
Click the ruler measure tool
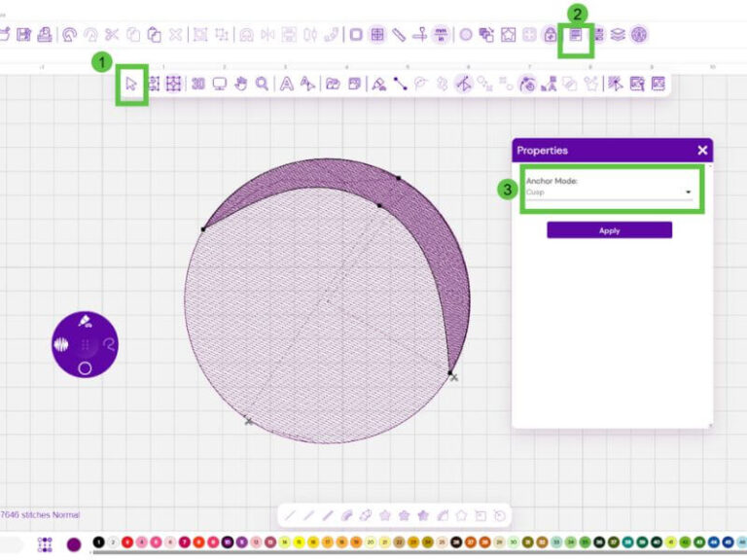(x=399, y=35)
